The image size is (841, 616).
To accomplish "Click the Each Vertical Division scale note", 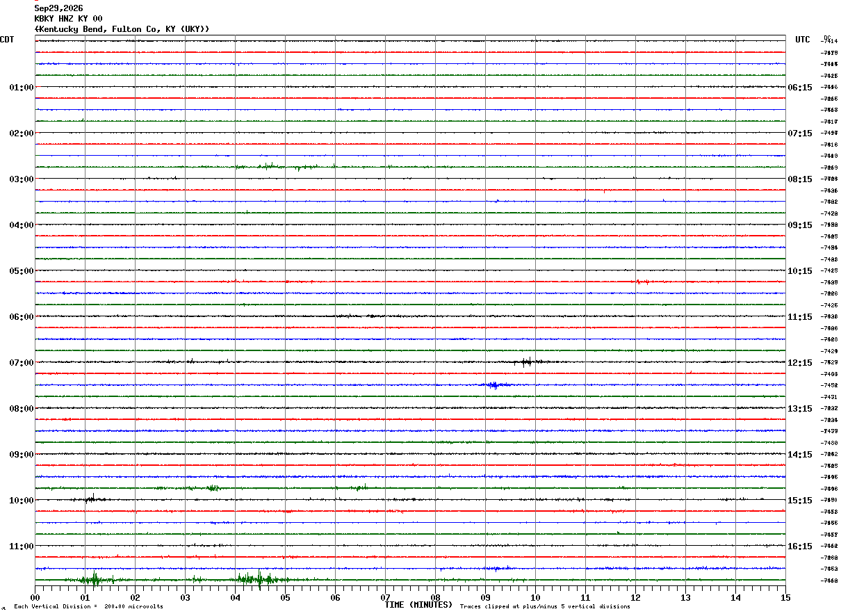I will (88, 607).
